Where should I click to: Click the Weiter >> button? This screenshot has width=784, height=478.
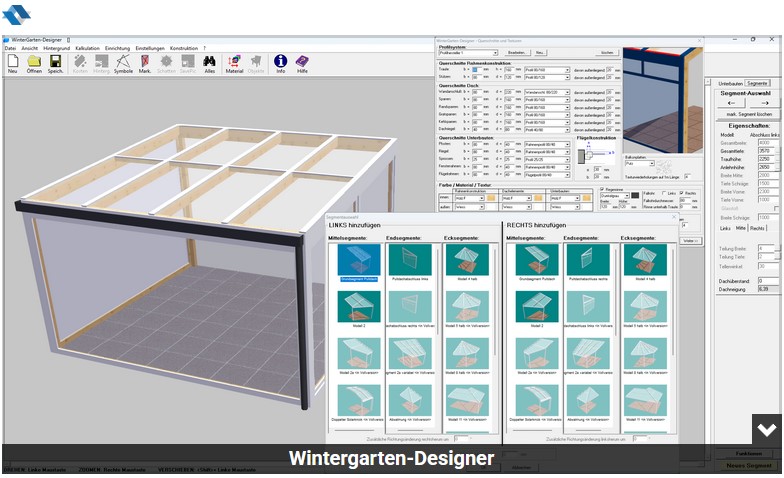(690, 240)
